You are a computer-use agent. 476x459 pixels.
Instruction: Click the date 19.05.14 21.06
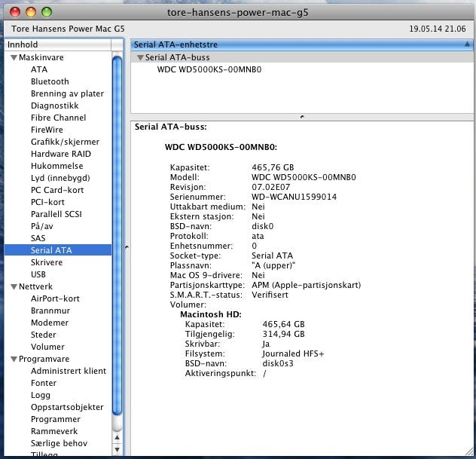[x=438, y=29]
